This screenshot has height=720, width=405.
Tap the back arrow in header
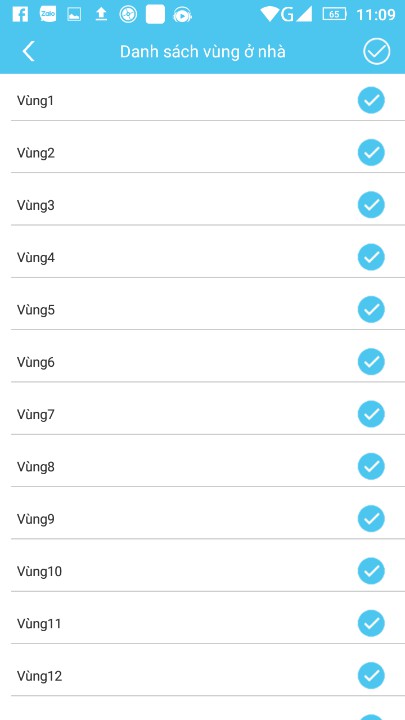28,51
